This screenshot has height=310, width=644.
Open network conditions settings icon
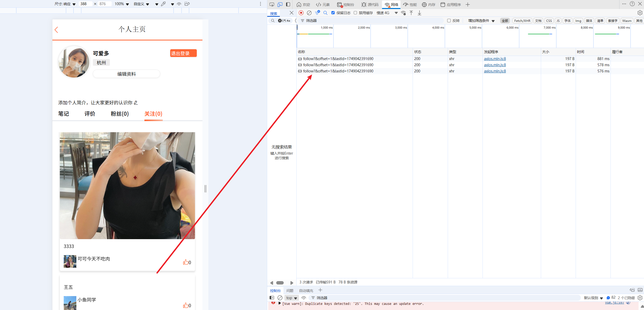coord(403,13)
